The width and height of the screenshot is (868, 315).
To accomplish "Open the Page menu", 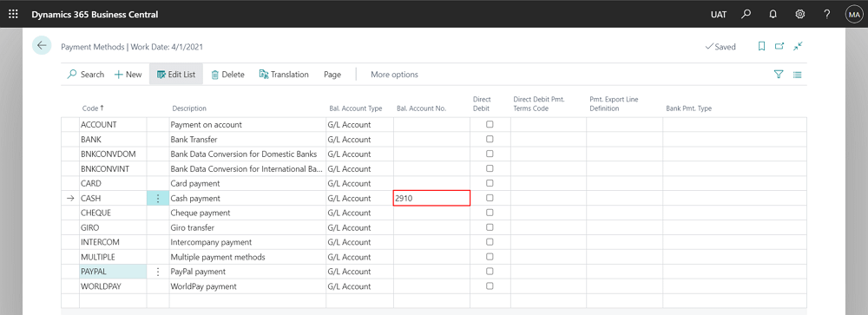I will coord(332,74).
